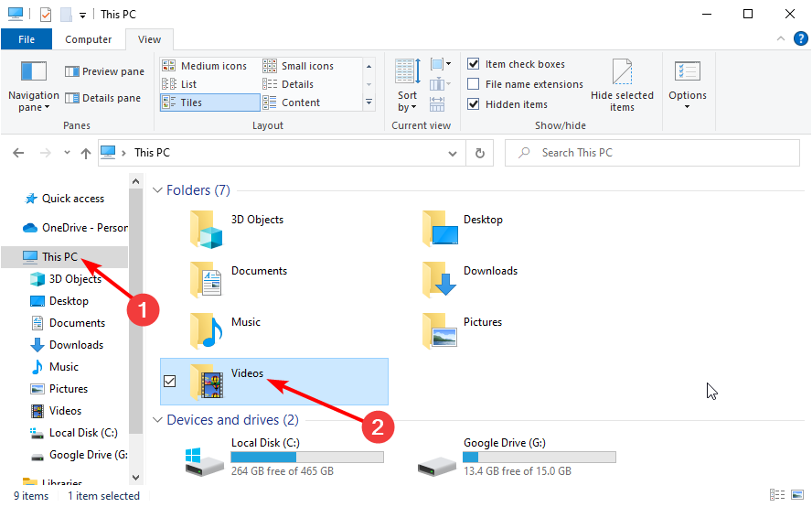Click the Search This PC field

pyautogui.click(x=652, y=153)
